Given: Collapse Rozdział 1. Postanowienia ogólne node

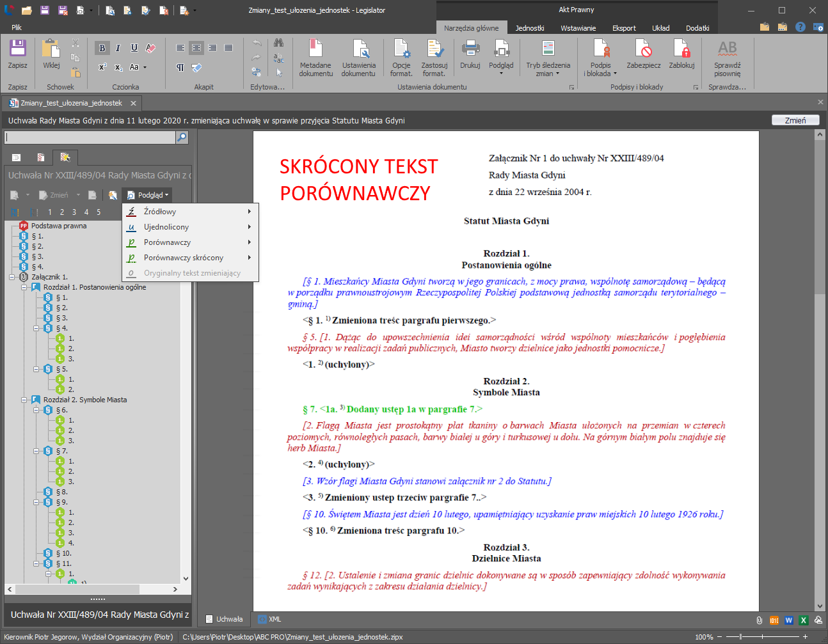Looking at the screenshot, I should (x=24, y=287).
